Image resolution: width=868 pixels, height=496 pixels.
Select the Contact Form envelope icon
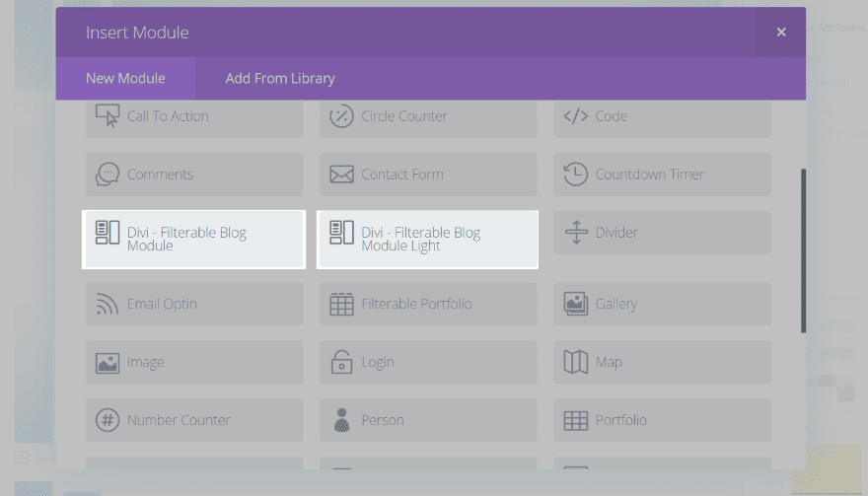coord(341,175)
